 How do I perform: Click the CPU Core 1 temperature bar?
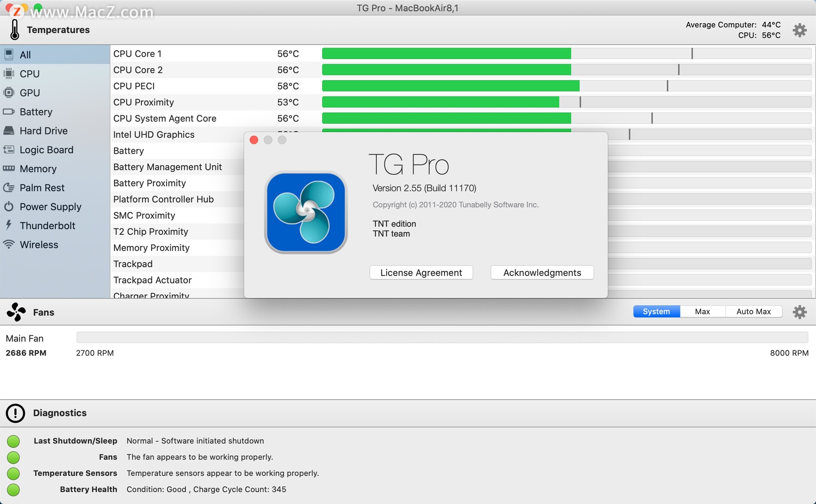pos(567,53)
